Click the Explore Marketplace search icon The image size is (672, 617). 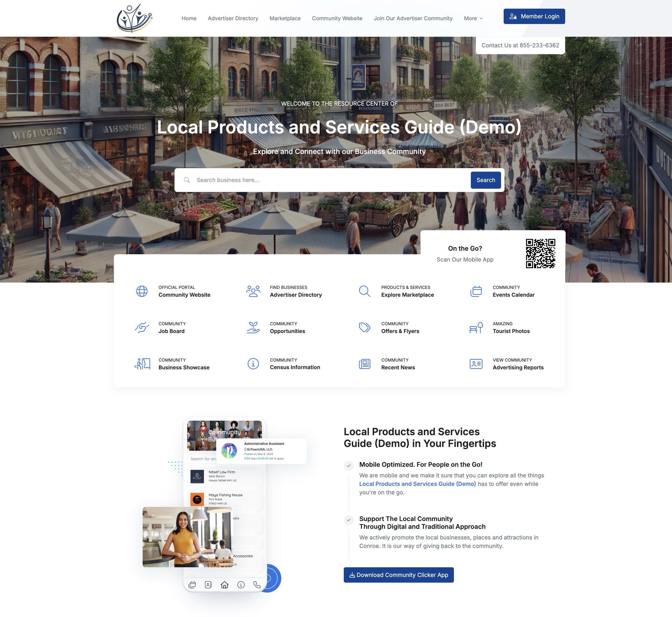[364, 291]
